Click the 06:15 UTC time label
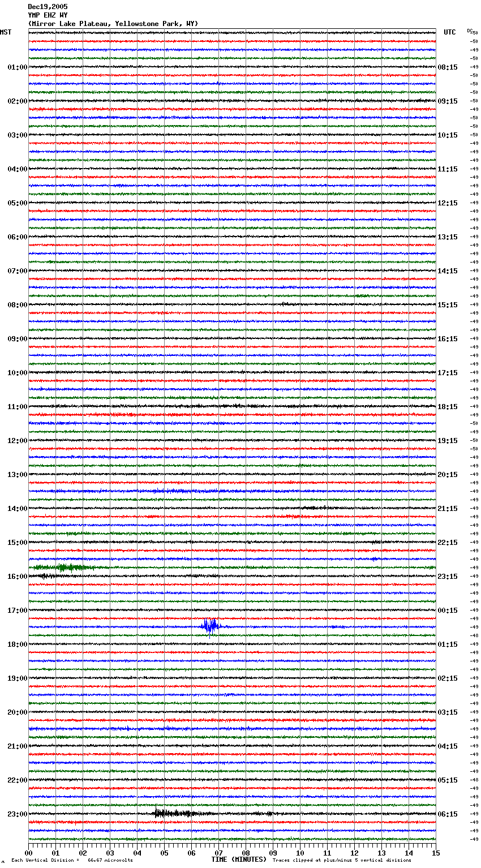Viewport: 481px width, 868px height. [448, 814]
